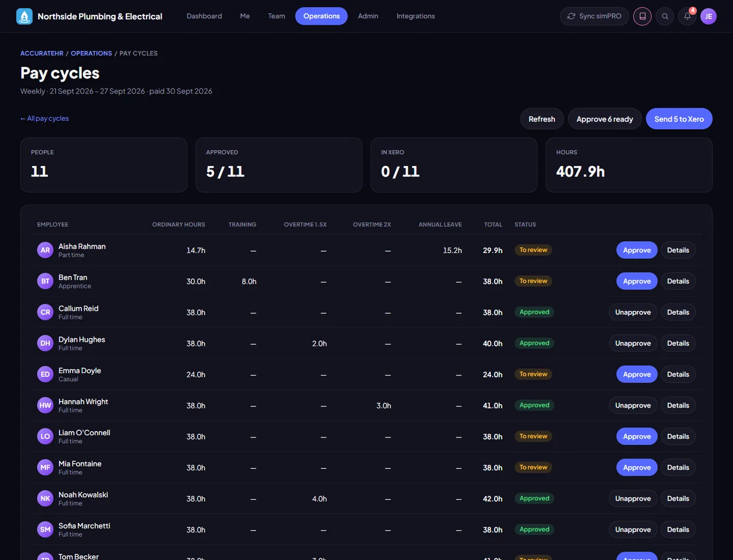The image size is (733, 560).
Task: Open Details for Ben Tran
Action: [x=678, y=281]
